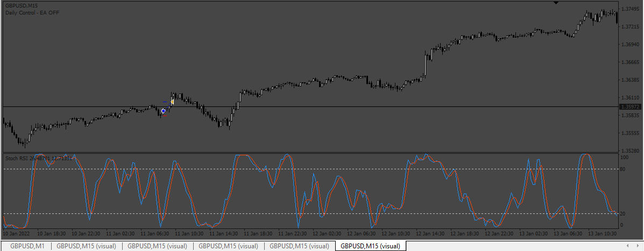
Task: Click the 1.35835 price axis value
Action: point(632,116)
